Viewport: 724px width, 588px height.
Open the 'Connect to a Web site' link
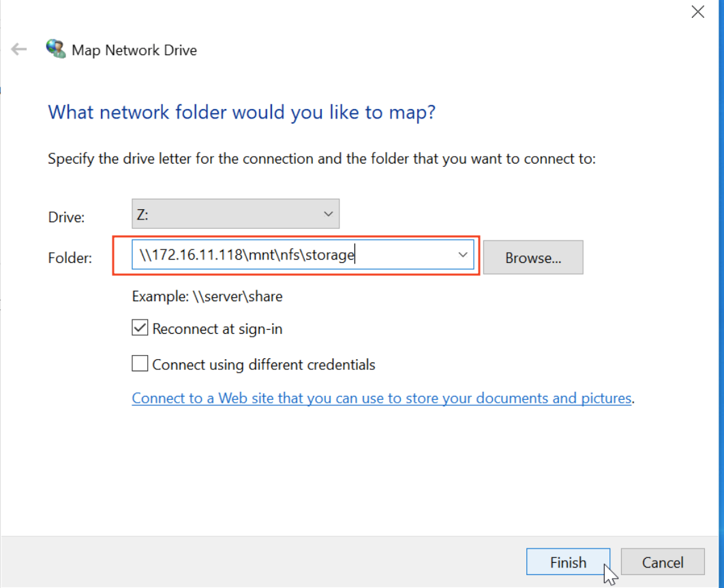381,398
